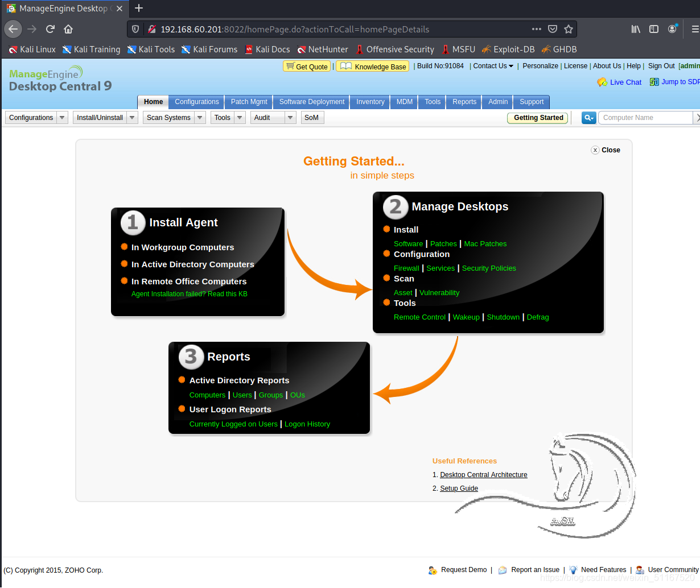Focus the Computer Name search field

[645, 118]
